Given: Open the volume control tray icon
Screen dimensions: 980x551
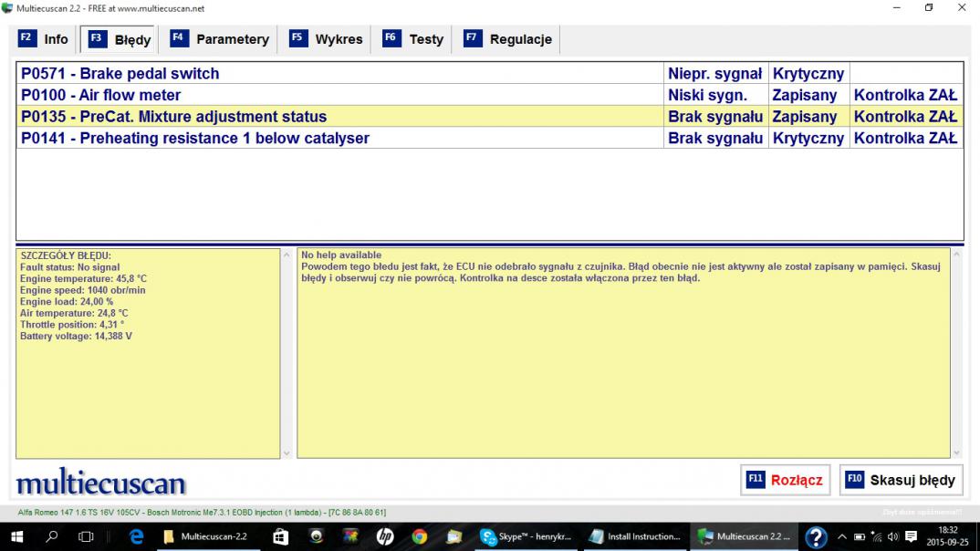Looking at the screenshot, I should click(x=892, y=536).
